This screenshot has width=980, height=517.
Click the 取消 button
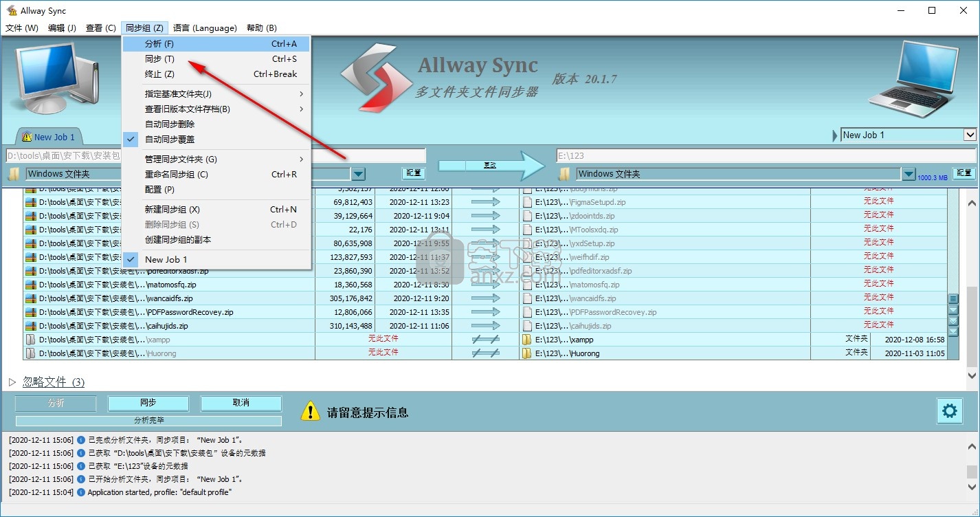[x=241, y=404]
